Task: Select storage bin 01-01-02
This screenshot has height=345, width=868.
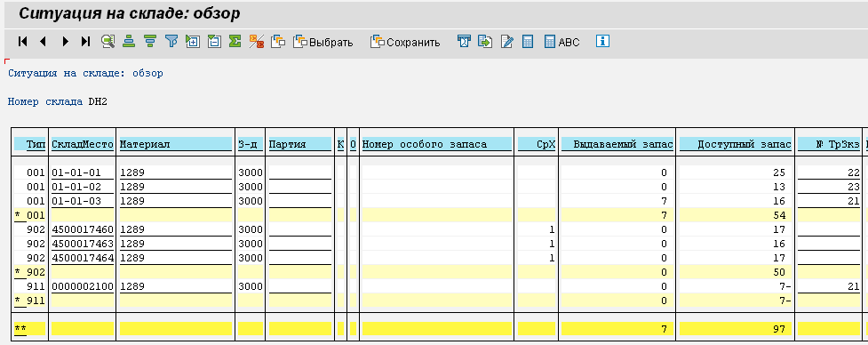Action: coord(83,187)
